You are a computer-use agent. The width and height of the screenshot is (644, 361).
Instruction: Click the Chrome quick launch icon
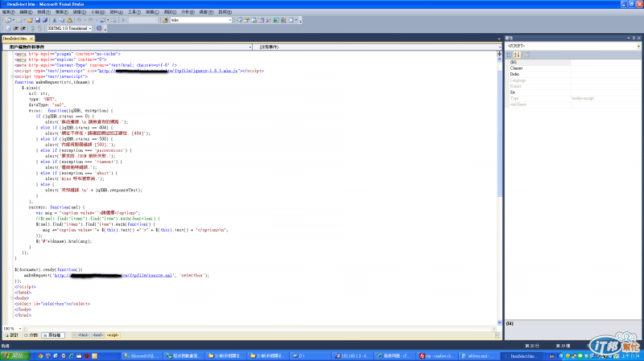41,355
